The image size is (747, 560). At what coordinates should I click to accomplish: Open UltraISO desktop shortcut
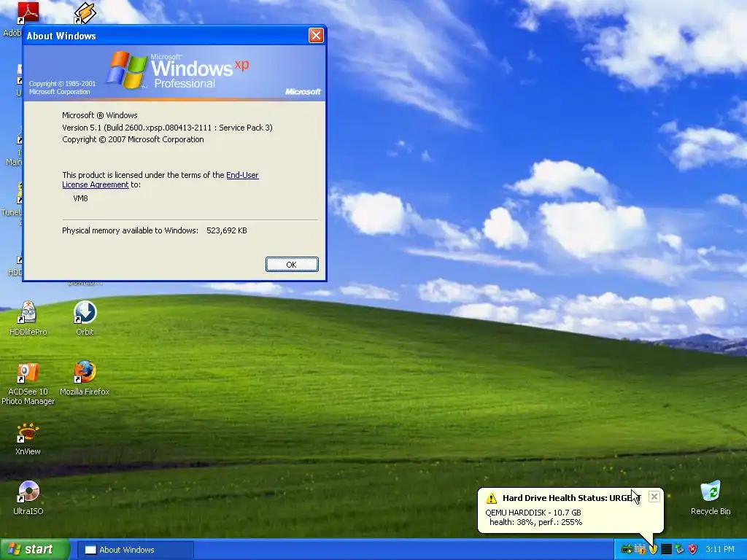coord(28,498)
